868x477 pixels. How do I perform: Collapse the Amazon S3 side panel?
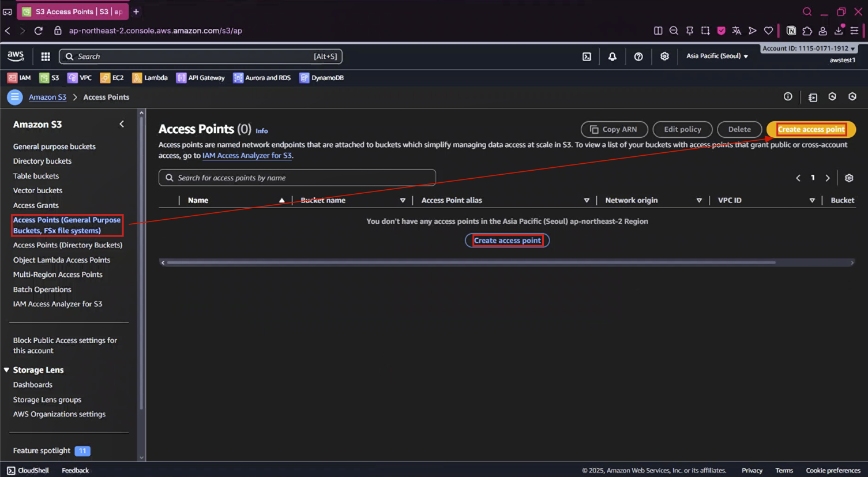(122, 124)
